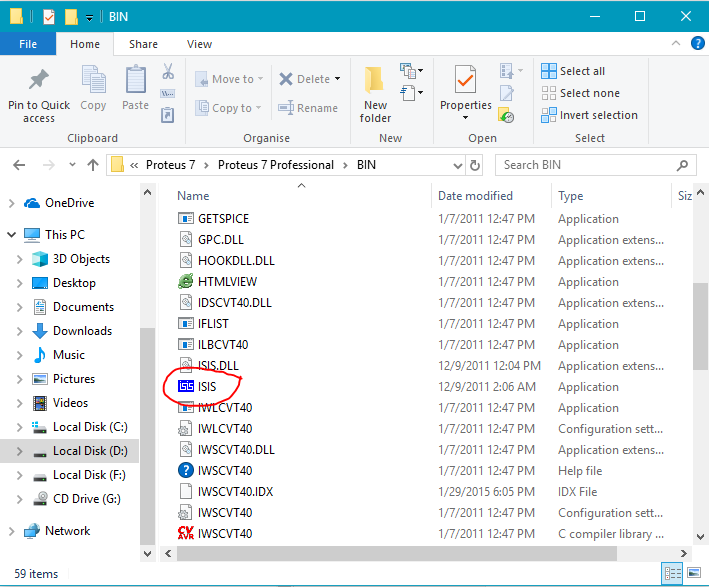Open the address bar history dropdown

click(458, 166)
